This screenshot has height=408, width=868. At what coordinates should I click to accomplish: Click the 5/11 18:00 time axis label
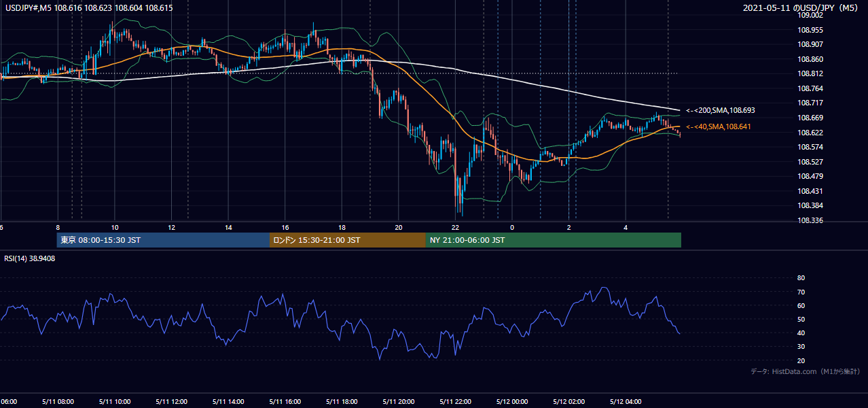(342, 402)
